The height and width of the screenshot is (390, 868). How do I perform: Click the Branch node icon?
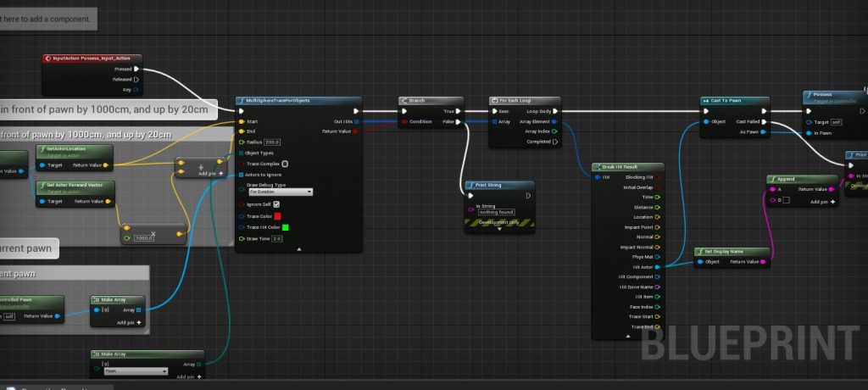[x=404, y=100]
